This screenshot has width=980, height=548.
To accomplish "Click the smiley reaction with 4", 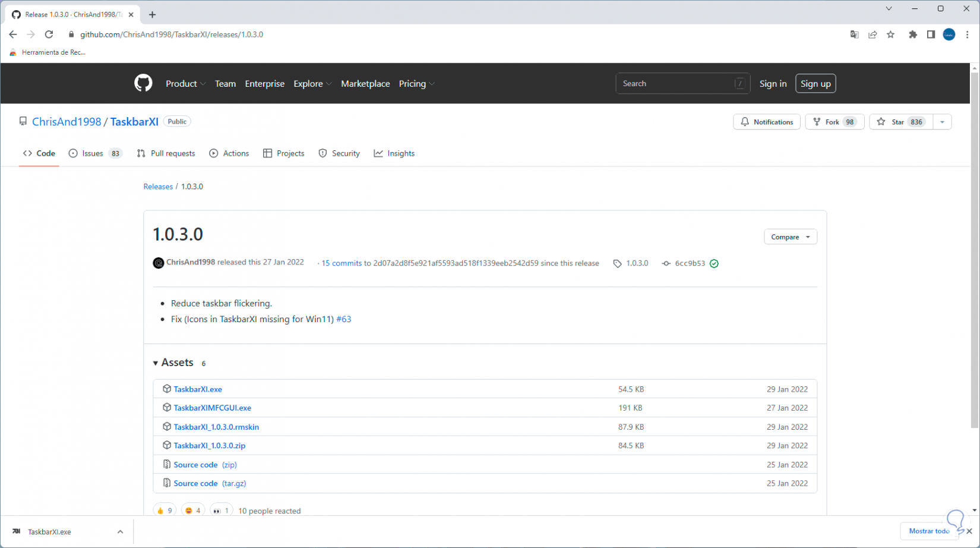I will [192, 511].
